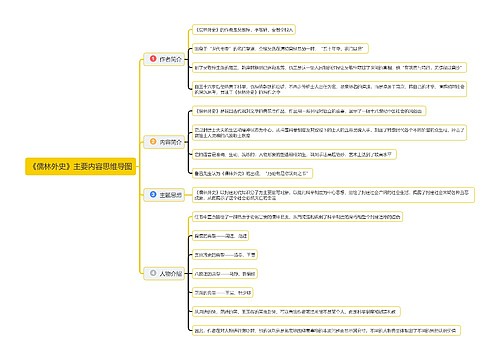
Task: Select the 主题思想 branch node
Action: click(x=164, y=195)
